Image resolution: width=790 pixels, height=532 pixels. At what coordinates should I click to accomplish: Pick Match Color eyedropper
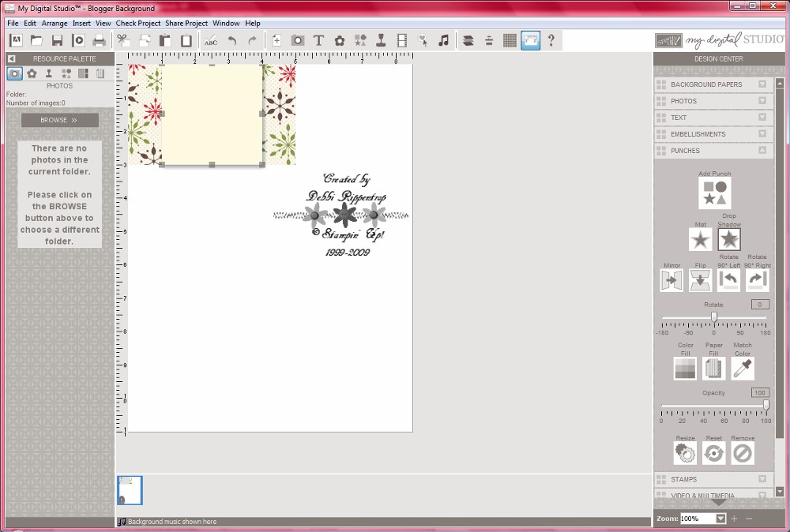[743, 369]
